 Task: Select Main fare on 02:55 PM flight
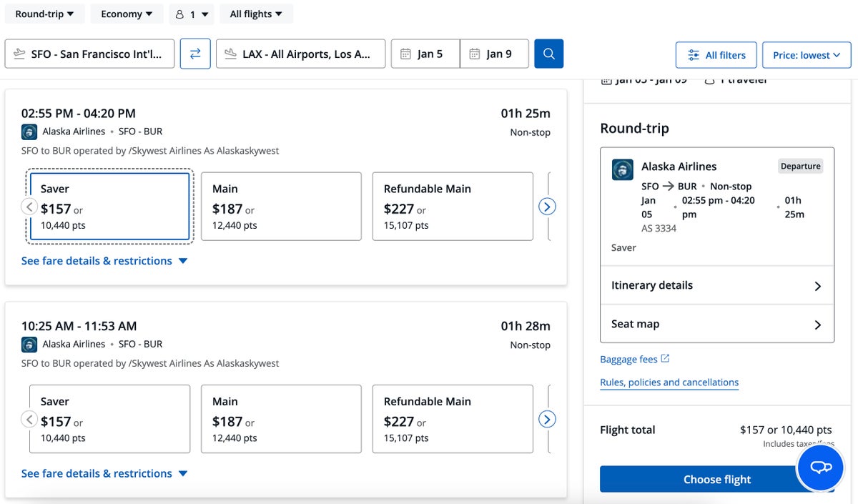pos(281,206)
